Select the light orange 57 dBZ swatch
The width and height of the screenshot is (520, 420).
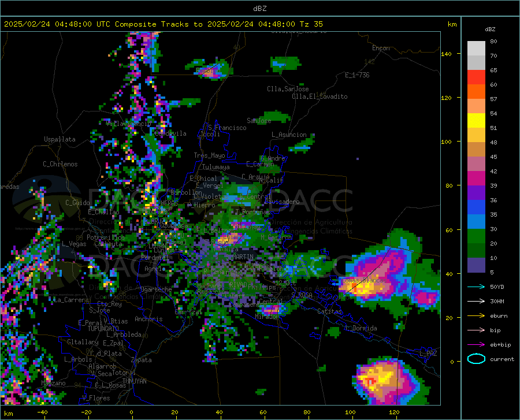point(476,106)
